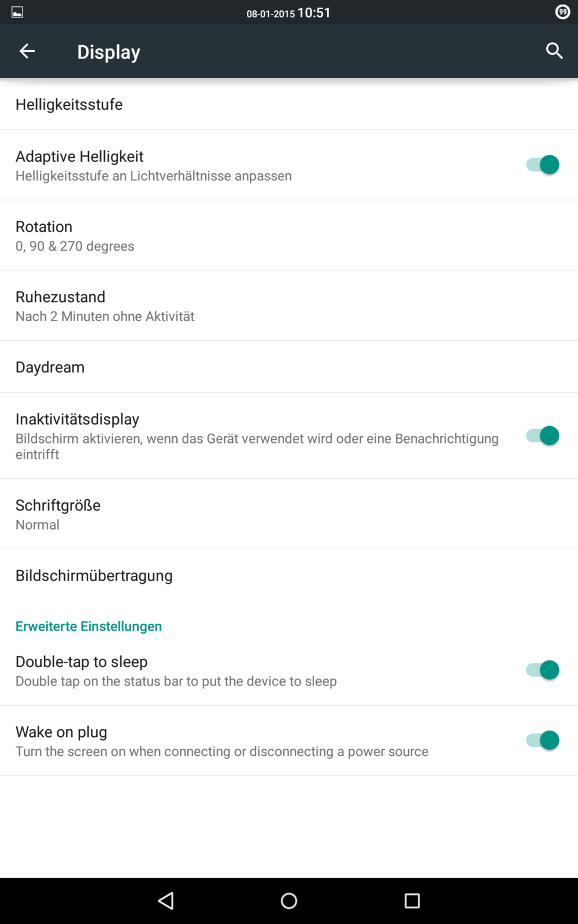Open recent apps with the square button
The image size is (578, 924).
point(412,901)
